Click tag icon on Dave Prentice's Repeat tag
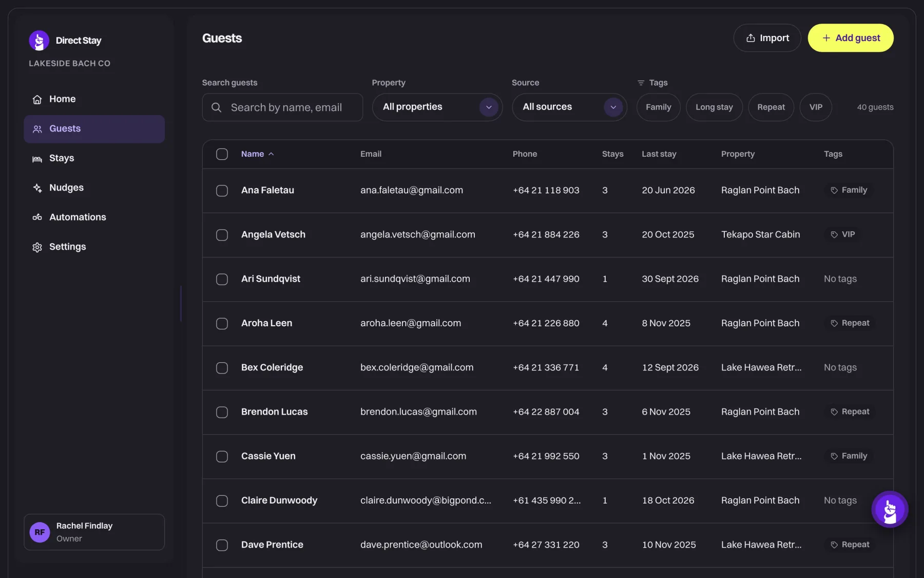Image resolution: width=924 pixels, height=578 pixels. [x=834, y=545]
